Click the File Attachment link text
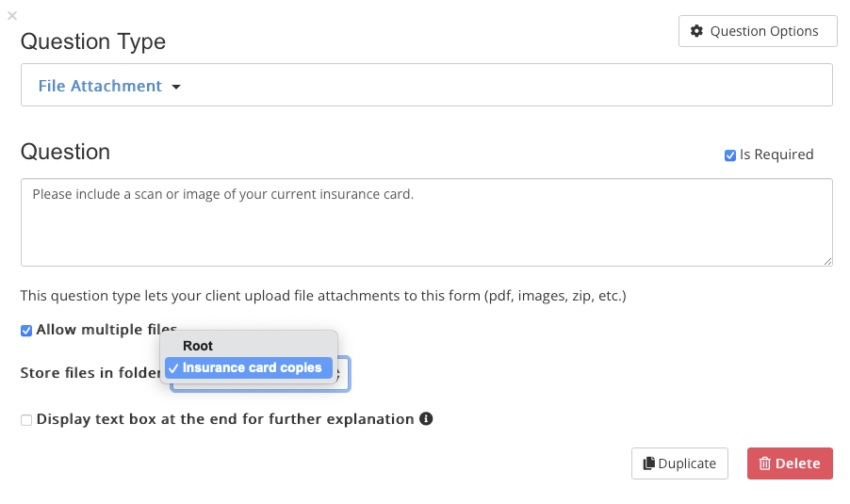The width and height of the screenshot is (850, 504). tap(100, 86)
